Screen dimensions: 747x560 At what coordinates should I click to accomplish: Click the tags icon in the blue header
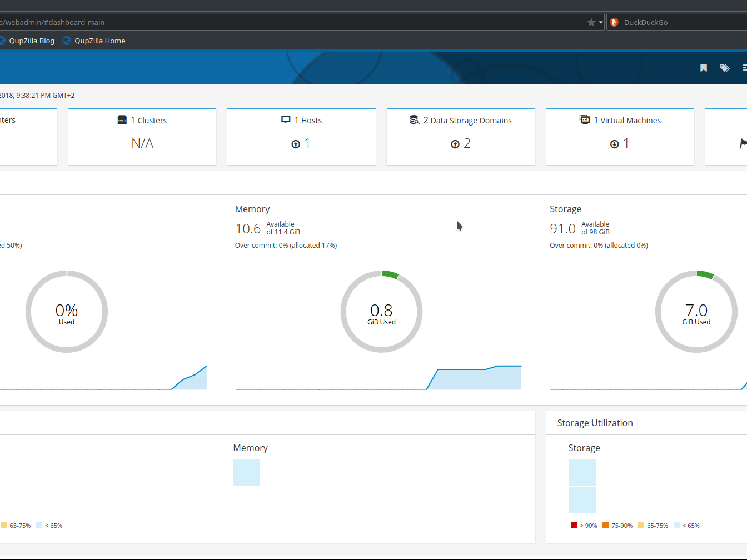coord(725,68)
